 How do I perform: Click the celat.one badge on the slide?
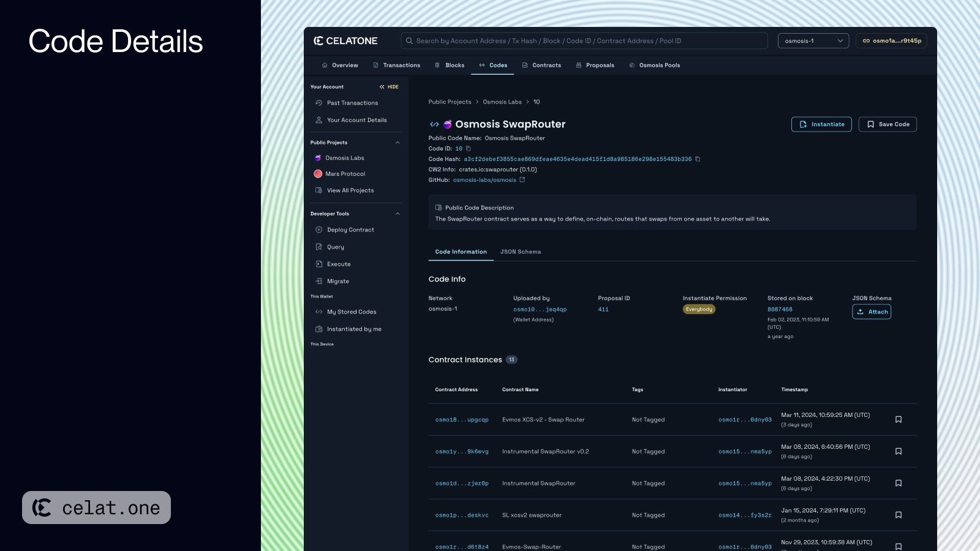point(96,508)
